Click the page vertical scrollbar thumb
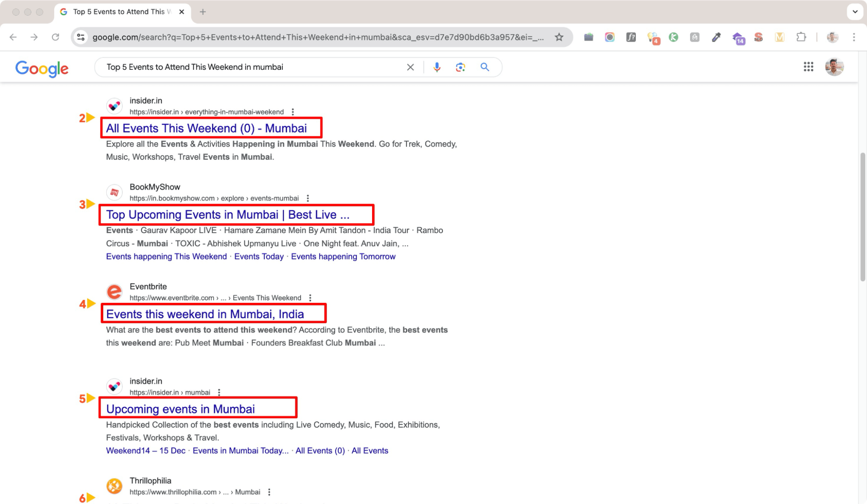Viewport: 867px width, 504px height. 863,217
